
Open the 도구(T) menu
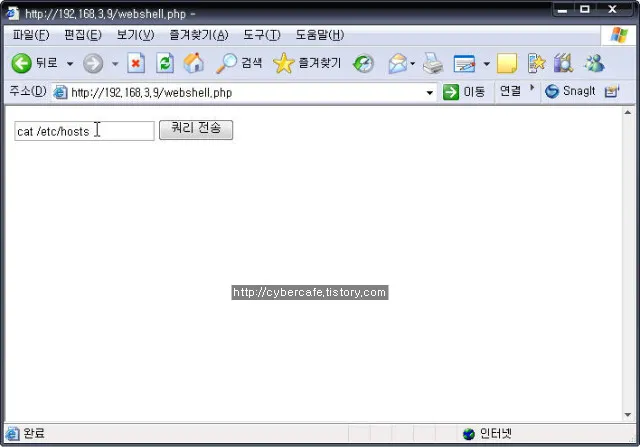[261, 35]
